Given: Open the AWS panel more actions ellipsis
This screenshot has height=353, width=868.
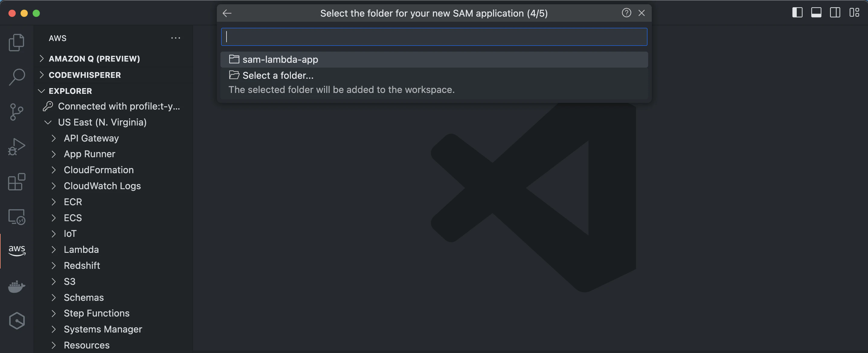Looking at the screenshot, I should click(x=175, y=38).
